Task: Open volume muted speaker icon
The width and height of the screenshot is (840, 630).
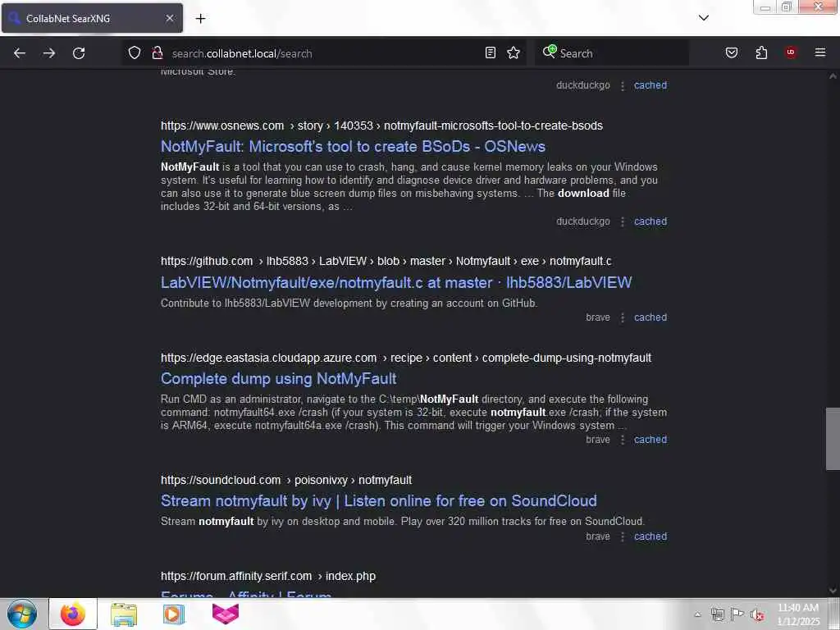Action: 757,615
